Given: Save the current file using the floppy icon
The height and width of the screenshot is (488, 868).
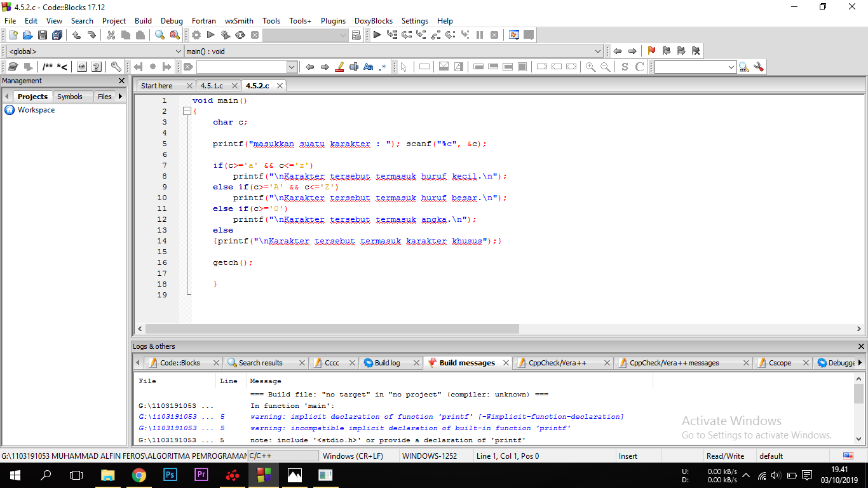Looking at the screenshot, I should 43,35.
